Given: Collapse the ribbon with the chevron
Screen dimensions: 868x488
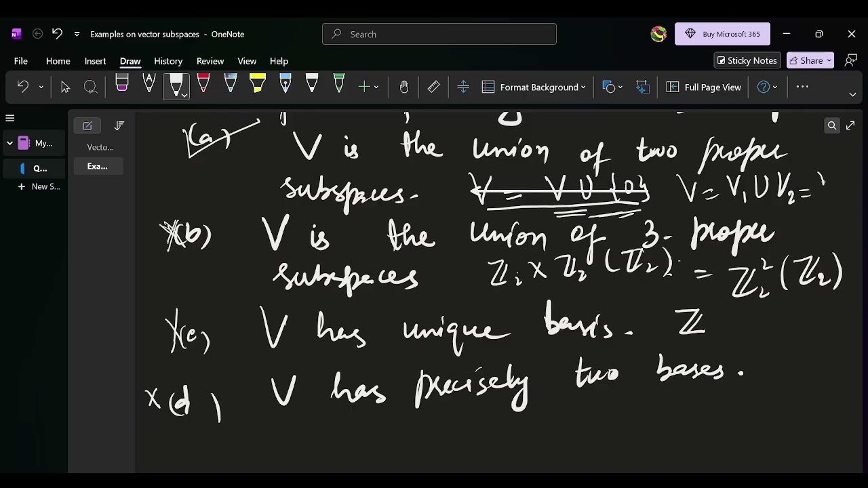Looking at the screenshot, I should (x=852, y=94).
